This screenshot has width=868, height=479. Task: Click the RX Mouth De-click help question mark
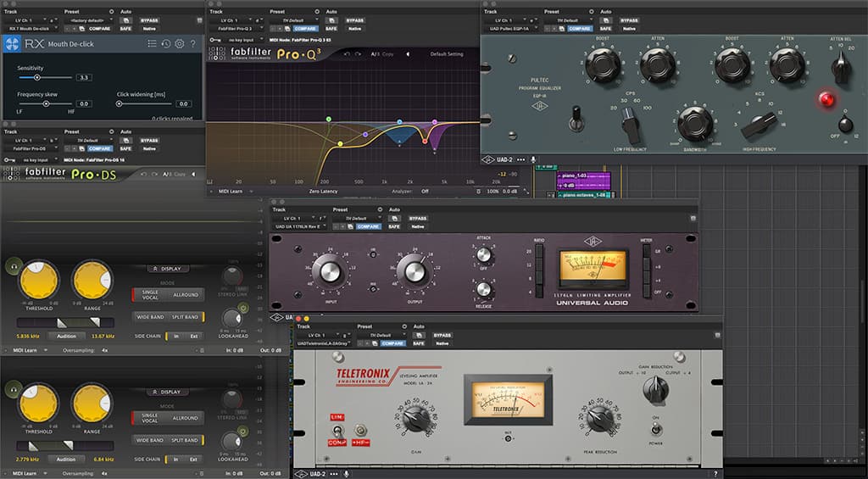coord(192,44)
